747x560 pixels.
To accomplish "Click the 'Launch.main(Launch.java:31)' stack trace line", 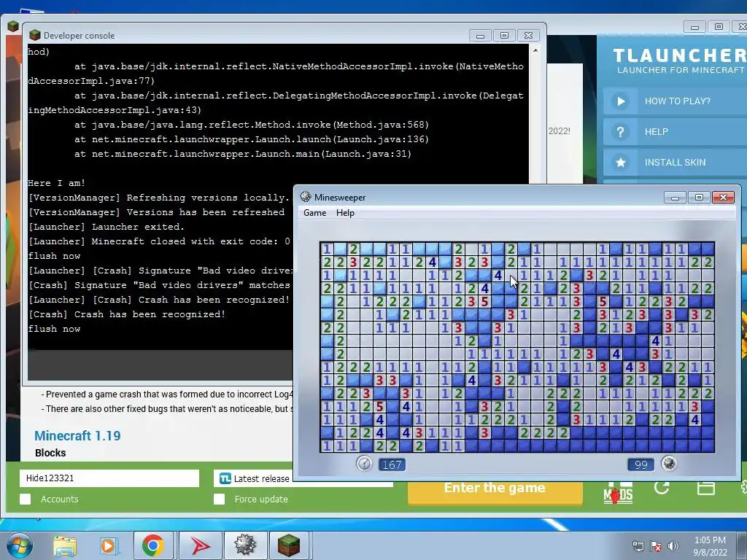I will 243,154.
